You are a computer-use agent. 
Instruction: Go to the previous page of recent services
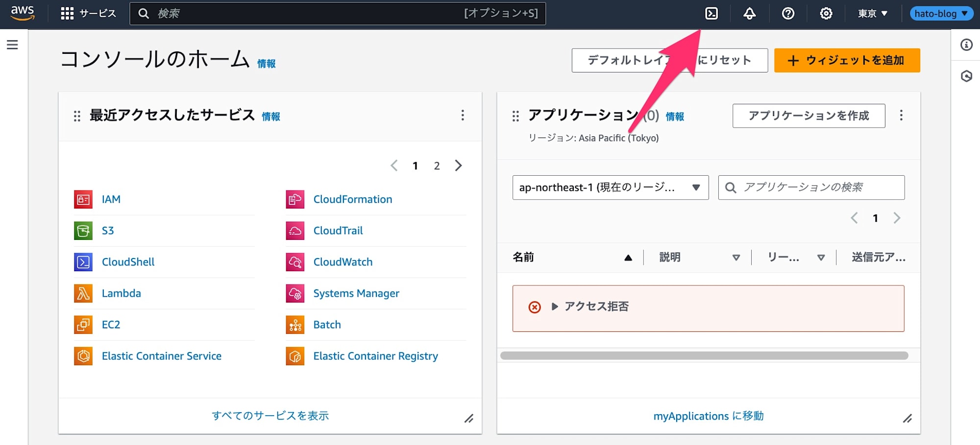coord(394,165)
